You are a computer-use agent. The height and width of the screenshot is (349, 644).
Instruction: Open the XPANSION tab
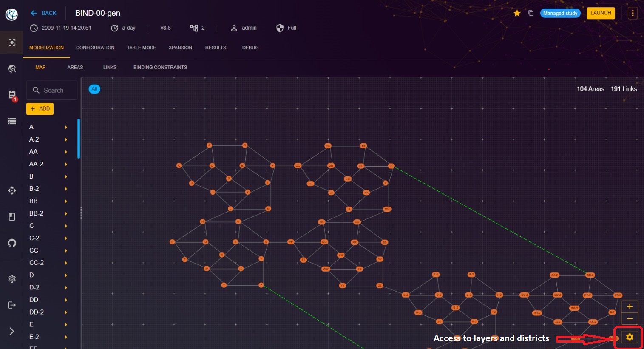coord(180,48)
